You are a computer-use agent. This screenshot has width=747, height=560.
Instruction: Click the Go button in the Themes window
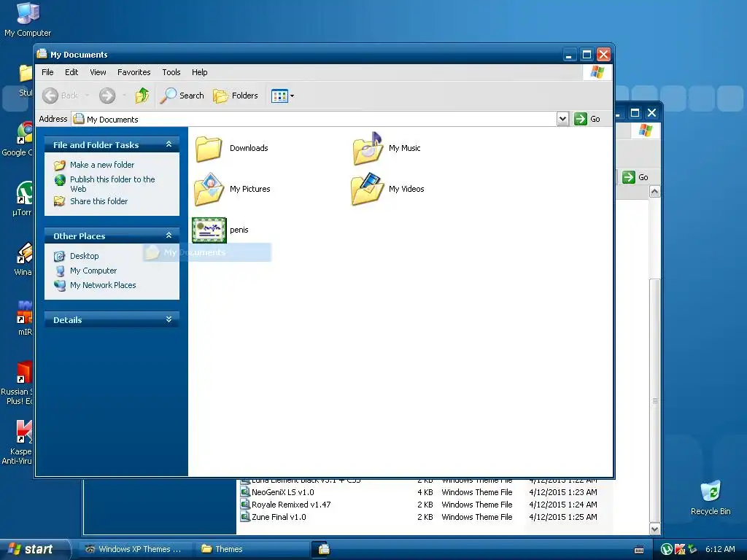(635, 177)
